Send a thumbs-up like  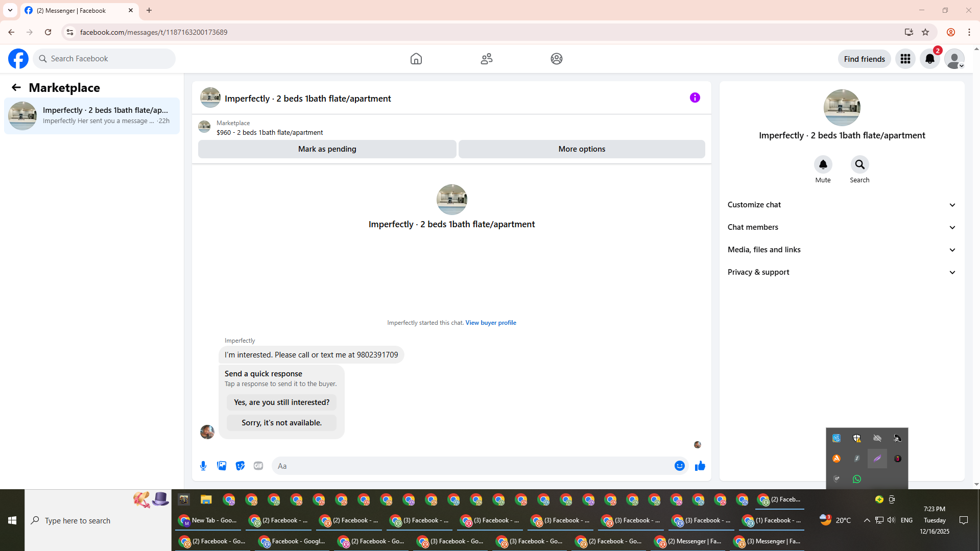tap(700, 466)
